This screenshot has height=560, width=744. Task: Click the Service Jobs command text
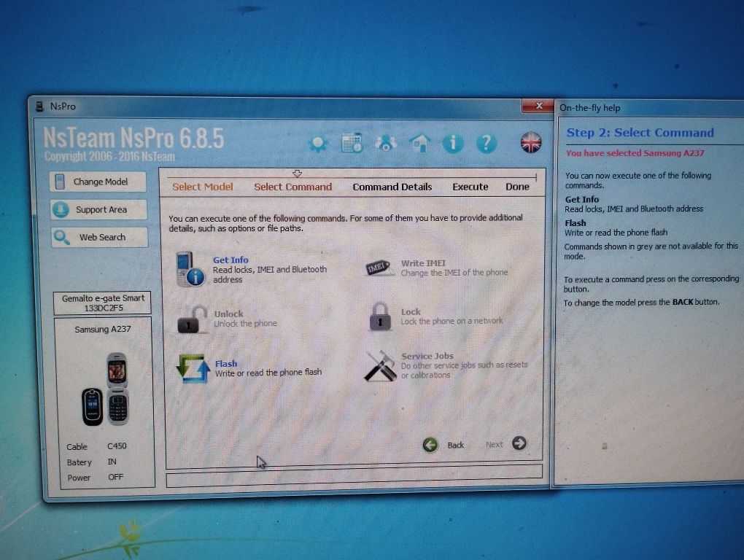tap(427, 356)
